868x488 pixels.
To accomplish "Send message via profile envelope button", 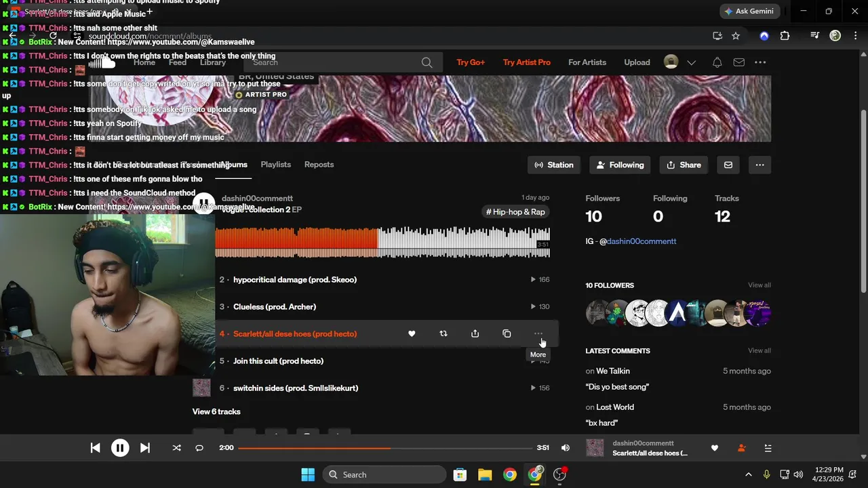I will click(x=728, y=165).
